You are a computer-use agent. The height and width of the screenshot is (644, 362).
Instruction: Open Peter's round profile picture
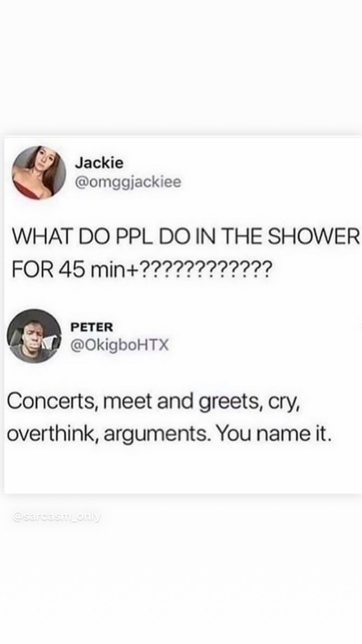[x=34, y=336]
